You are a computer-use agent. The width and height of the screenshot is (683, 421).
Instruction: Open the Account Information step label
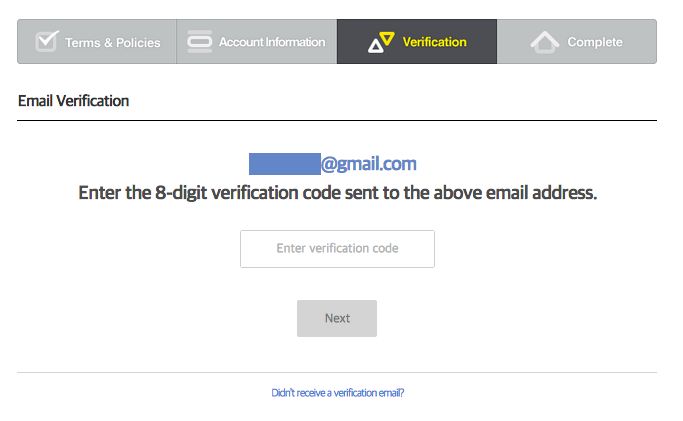[272, 42]
